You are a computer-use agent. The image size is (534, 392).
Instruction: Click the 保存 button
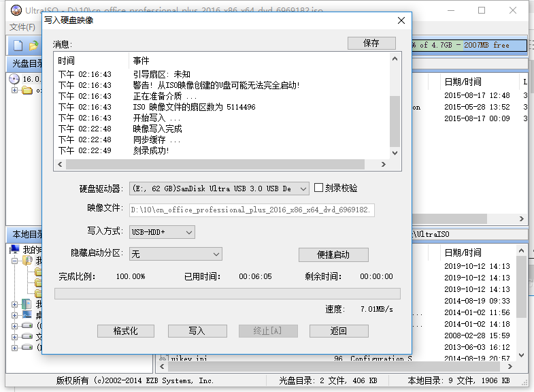tap(371, 44)
